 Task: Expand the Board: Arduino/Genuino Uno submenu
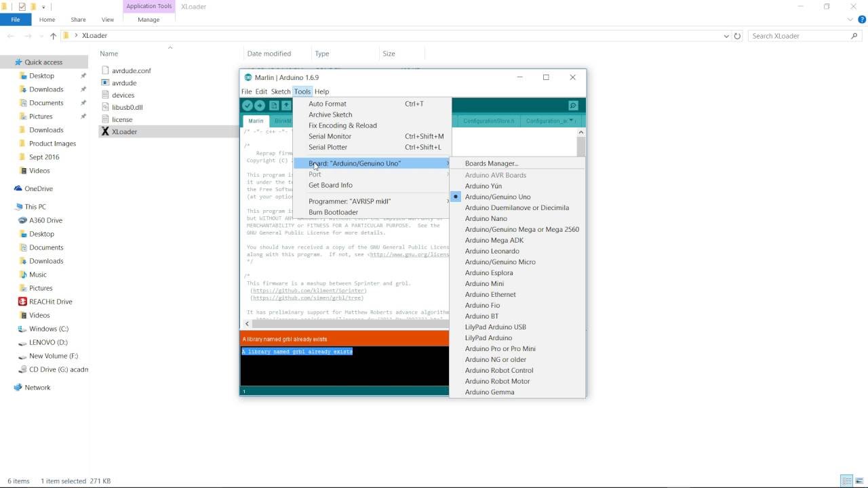(x=372, y=163)
